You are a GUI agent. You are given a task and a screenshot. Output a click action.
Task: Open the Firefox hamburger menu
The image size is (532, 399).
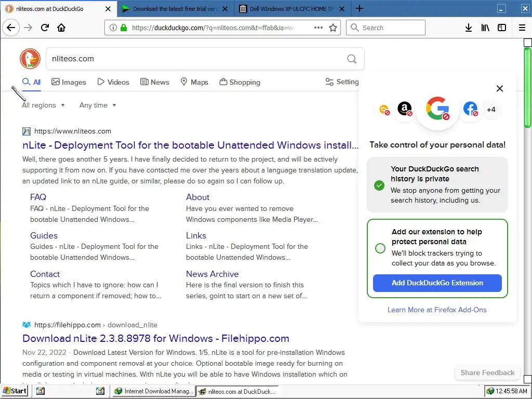pos(522,28)
